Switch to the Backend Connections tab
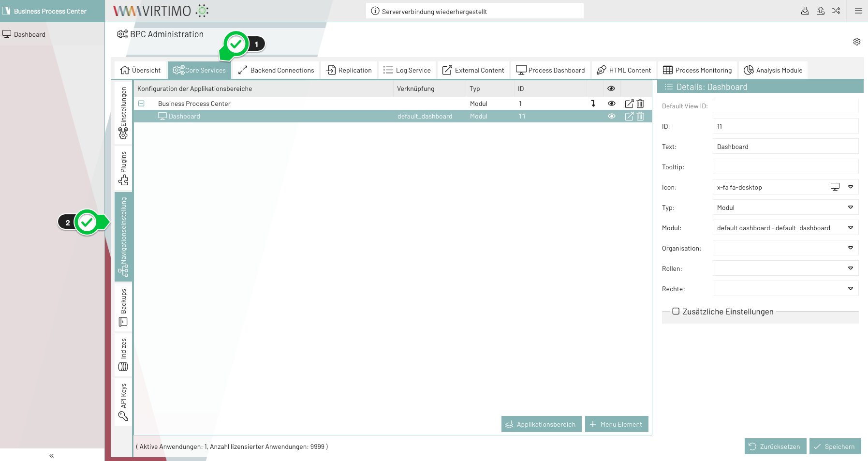The width and height of the screenshot is (868, 461). coord(276,70)
